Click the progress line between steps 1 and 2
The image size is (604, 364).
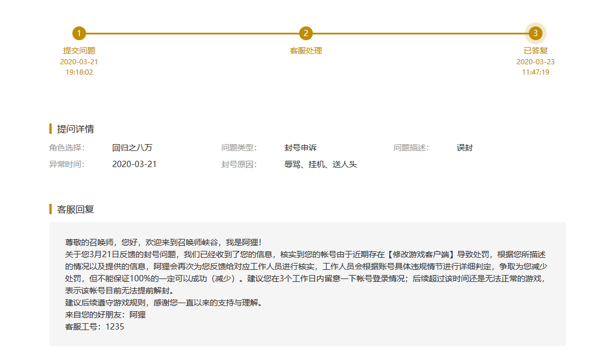click(x=192, y=33)
